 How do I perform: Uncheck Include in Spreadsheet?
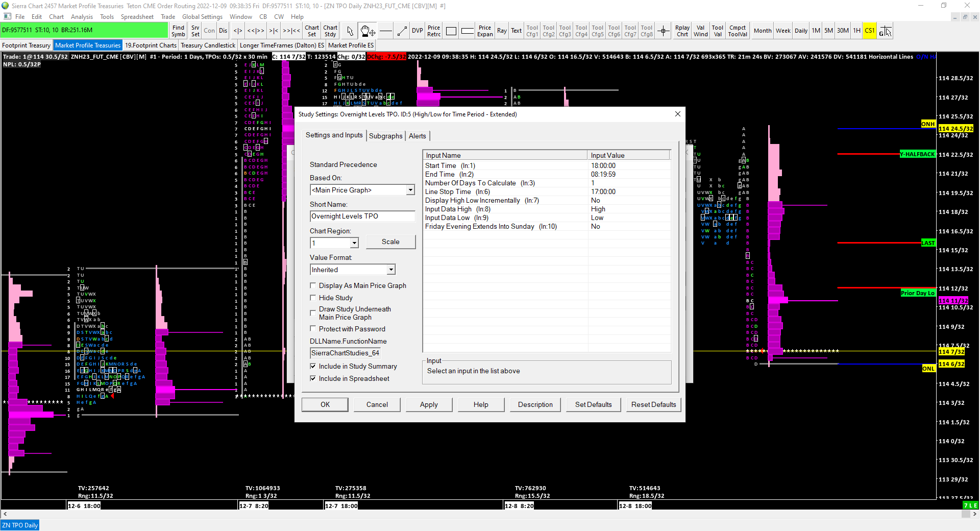(313, 378)
